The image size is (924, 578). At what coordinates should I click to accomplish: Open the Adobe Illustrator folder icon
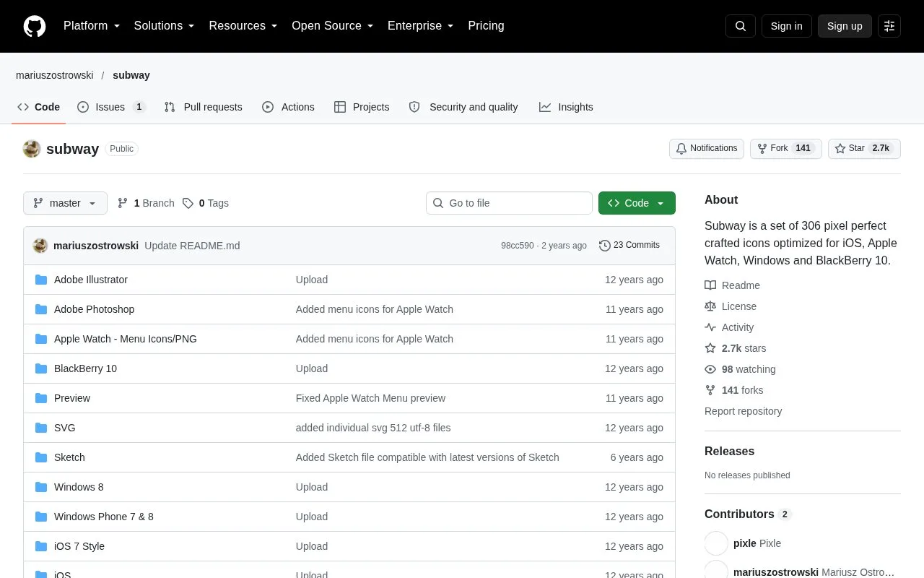click(41, 280)
